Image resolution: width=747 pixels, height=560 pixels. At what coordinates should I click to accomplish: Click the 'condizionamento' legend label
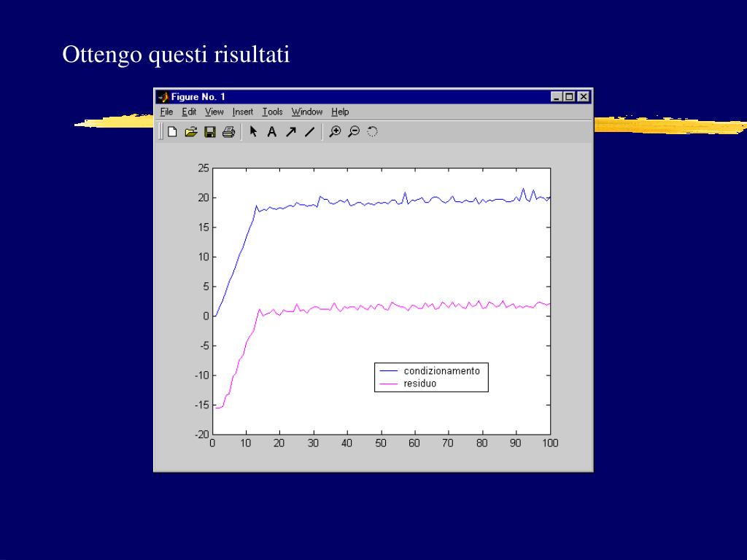tap(441, 371)
